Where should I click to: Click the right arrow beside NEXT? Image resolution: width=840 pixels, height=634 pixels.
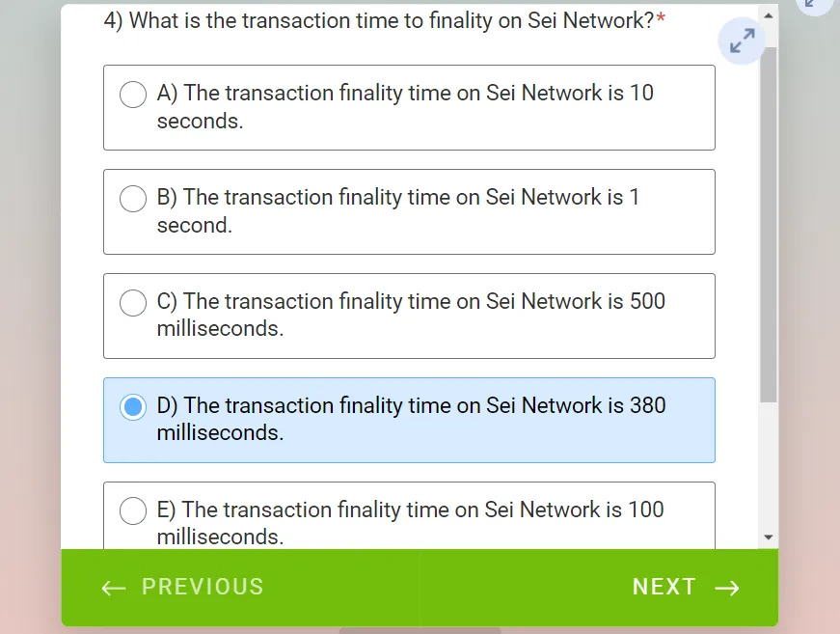(x=727, y=588)
